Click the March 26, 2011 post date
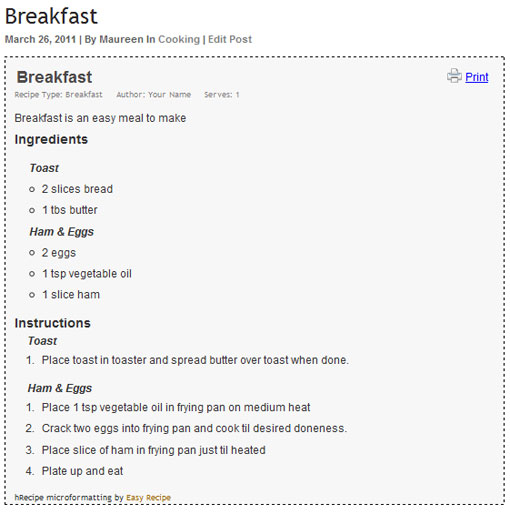510x524 pixels. coord(40,39)
